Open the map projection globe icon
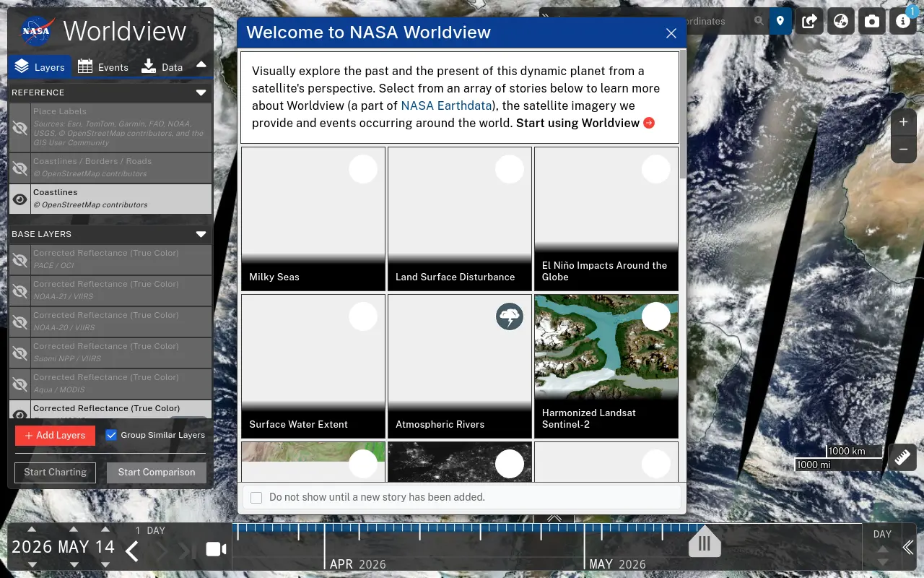This screenshot has height=578, width=924. (840, 21)
